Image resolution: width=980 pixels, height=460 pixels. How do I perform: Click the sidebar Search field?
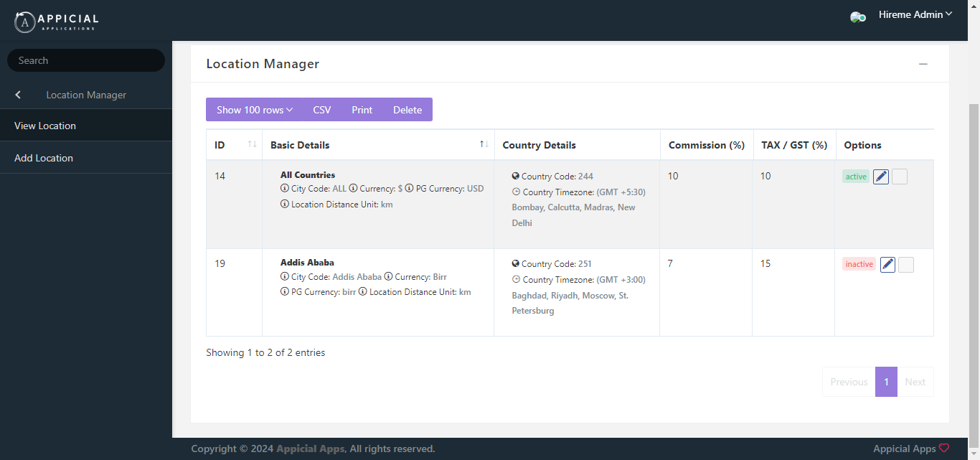pos(86,60)
